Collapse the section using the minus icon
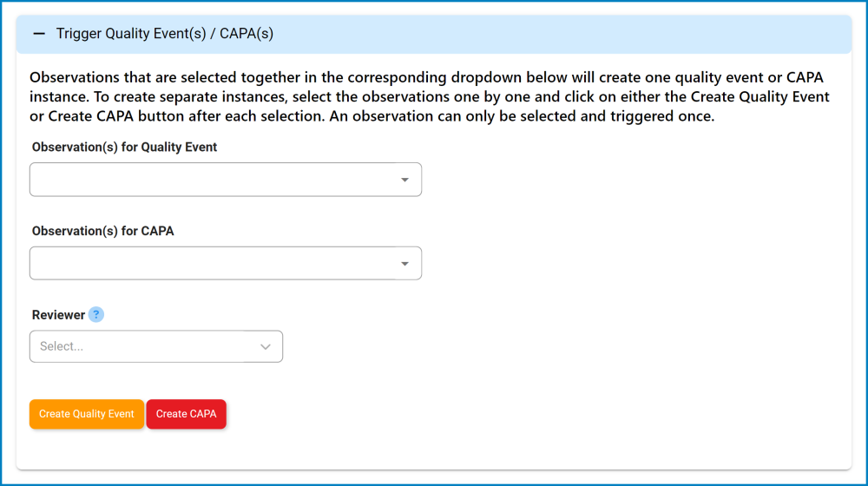868x486 pixels. click(38, 34)
